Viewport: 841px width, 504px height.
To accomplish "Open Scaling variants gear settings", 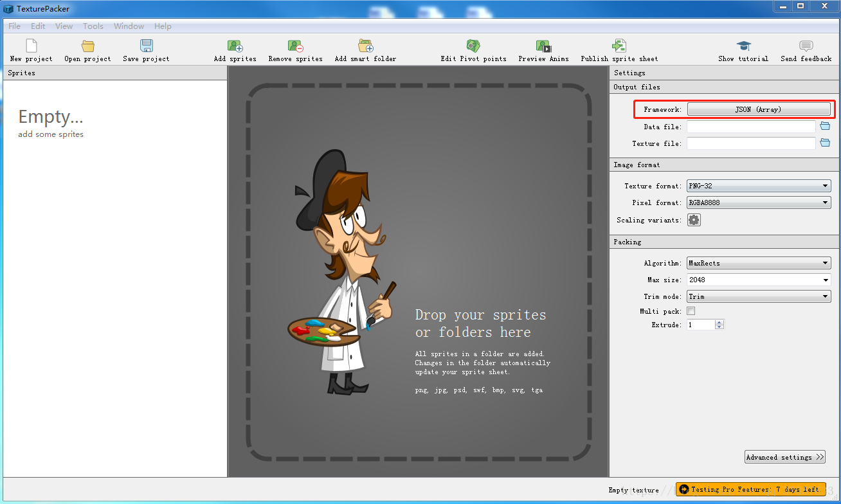I will (x=694, y=220).
